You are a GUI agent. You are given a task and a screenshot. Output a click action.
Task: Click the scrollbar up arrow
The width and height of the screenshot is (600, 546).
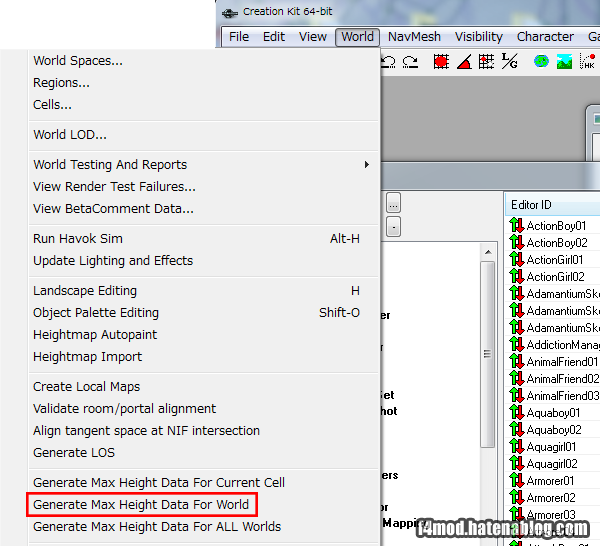[488, 252]
